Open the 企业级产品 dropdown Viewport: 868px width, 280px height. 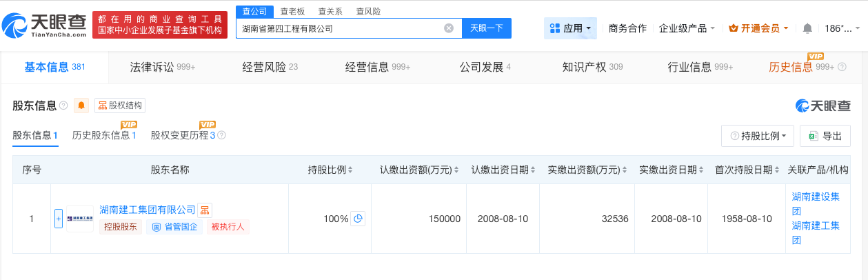point(687,28)
